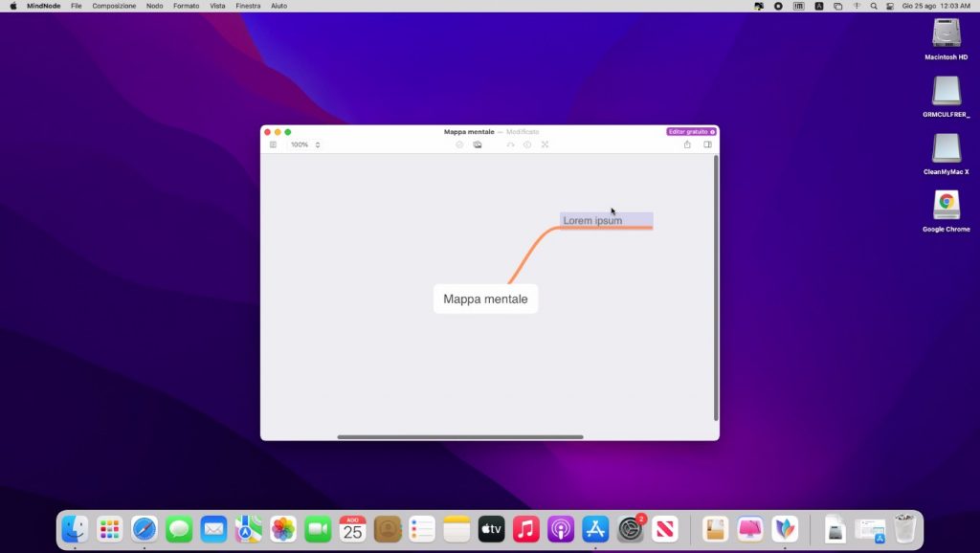Open Spotlight search in menu bar
The width and height of the screenshot is (980, 553).
(x=873, y=6)
